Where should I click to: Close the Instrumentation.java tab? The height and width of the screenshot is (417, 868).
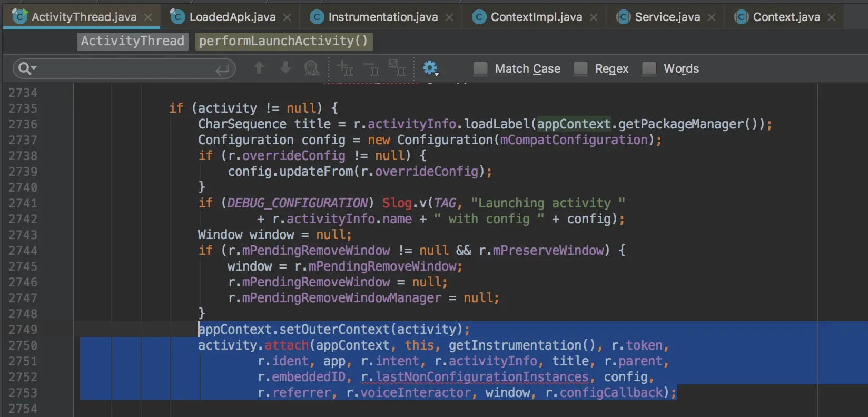[449, 17]
